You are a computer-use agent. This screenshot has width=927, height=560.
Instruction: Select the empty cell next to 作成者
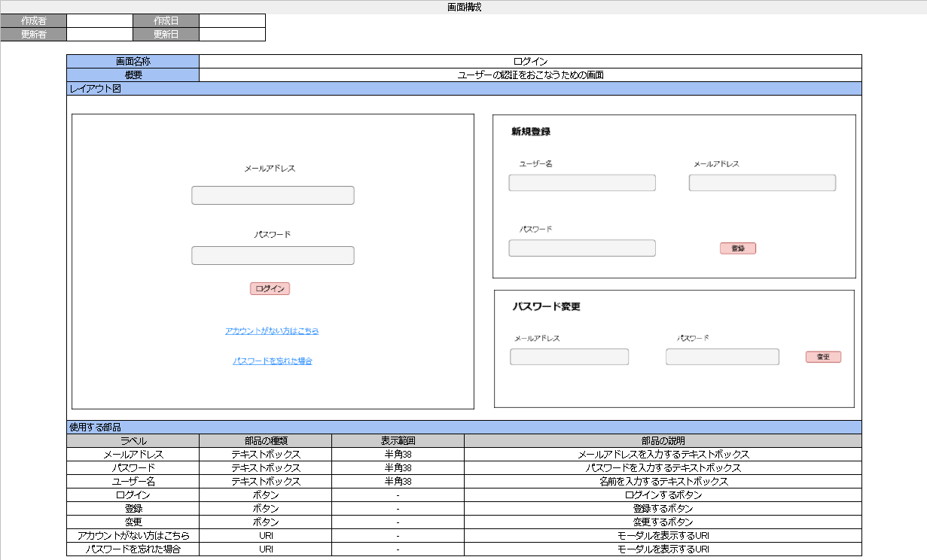coord(100,20)
